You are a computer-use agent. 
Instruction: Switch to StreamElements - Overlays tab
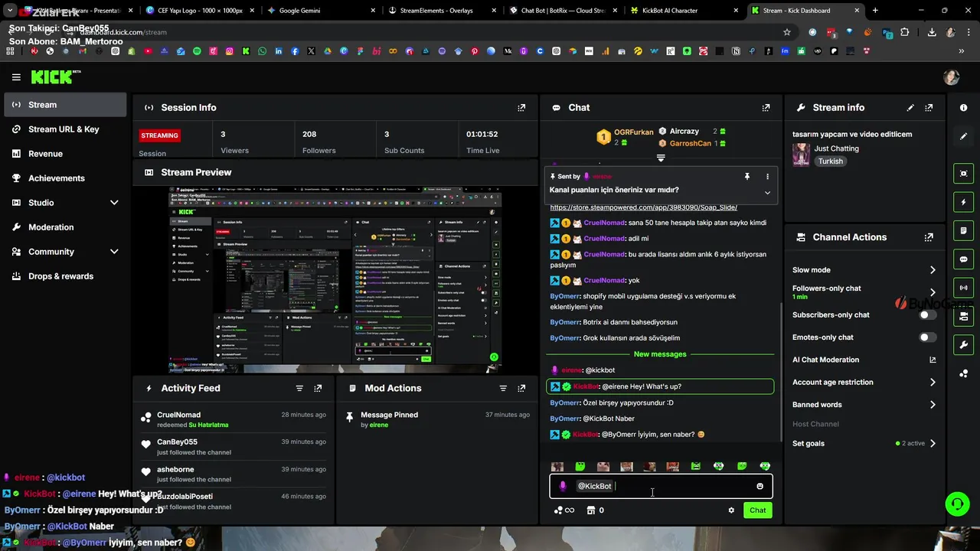click(440, 11)
